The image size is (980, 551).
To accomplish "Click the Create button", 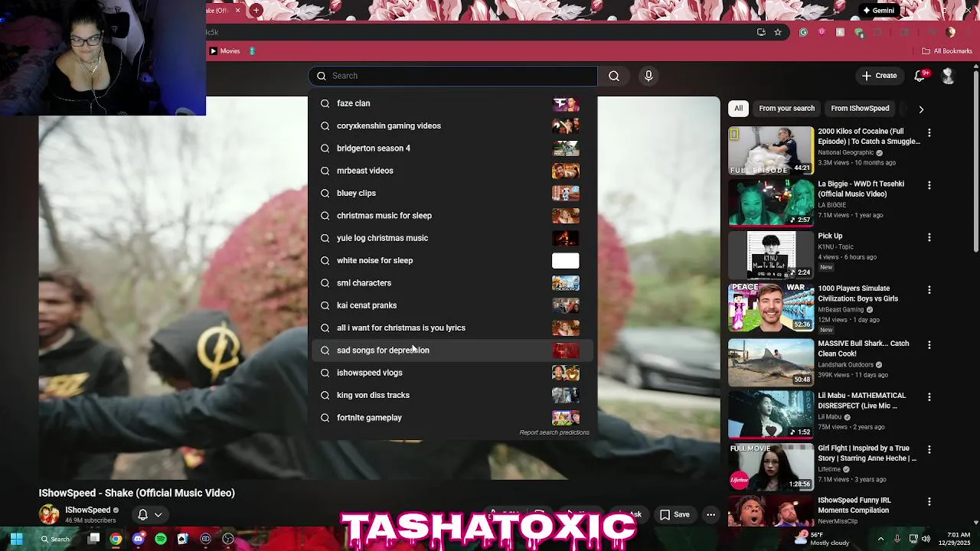I will tap(878, 76).
